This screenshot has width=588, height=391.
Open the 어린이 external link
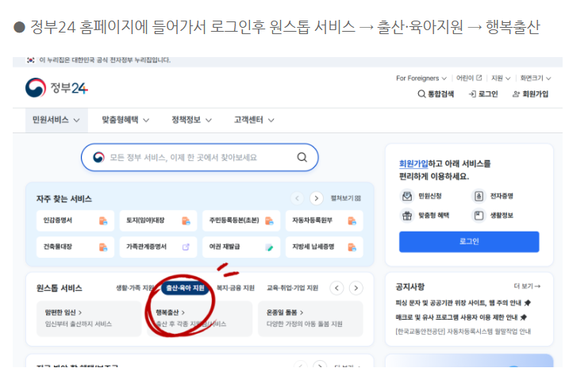pos(469,78)
